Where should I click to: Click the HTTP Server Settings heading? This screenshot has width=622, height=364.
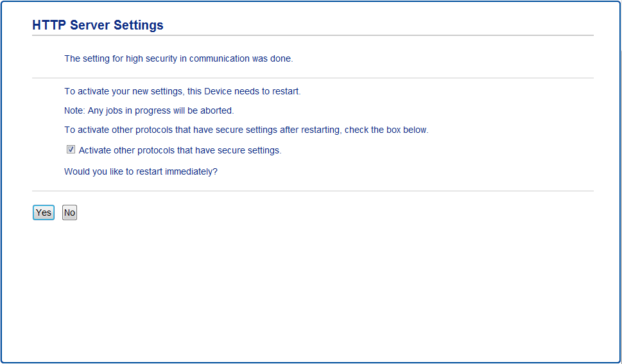click(x=98, y=26)
